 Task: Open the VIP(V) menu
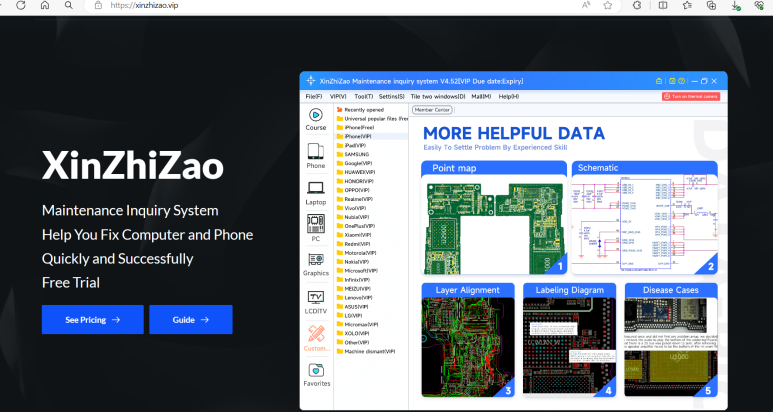(338, 97)
